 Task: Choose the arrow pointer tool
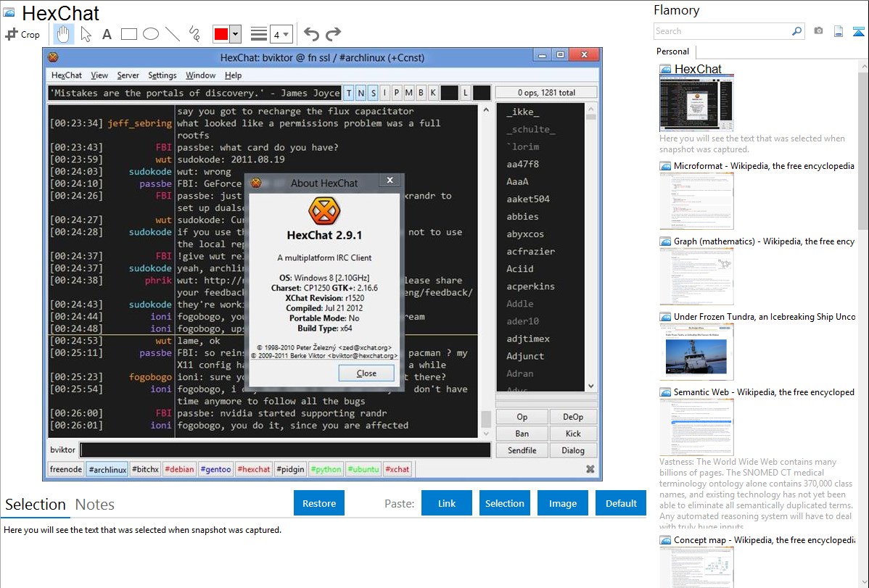coord(86,34)
